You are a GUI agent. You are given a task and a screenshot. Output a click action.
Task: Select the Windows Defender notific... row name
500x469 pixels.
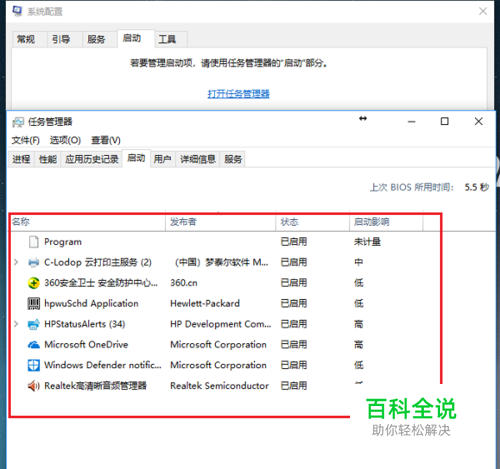click(103, 365)
